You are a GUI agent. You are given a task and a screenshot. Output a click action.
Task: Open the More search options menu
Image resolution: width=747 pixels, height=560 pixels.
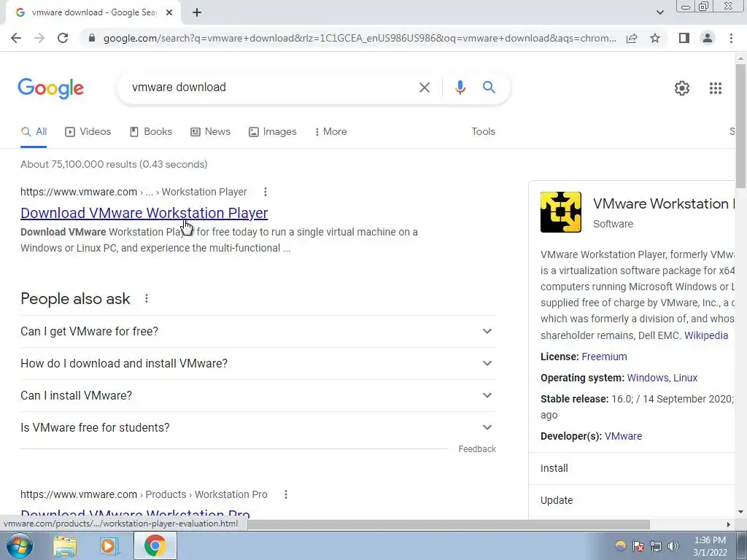331,132
